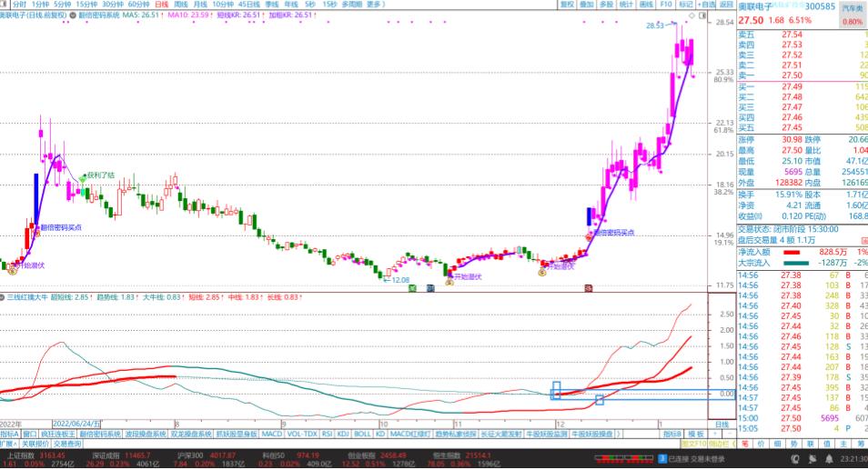Click the round icon before 三线红擒大牛
Image resolution: width=868 pixels, height=470 pixels.
coord(3,297)
